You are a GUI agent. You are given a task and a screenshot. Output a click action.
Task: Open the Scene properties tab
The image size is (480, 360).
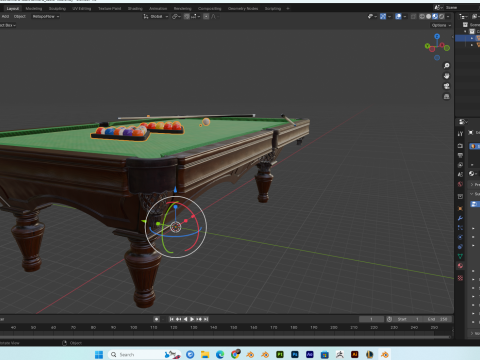[x=460, y=174]
